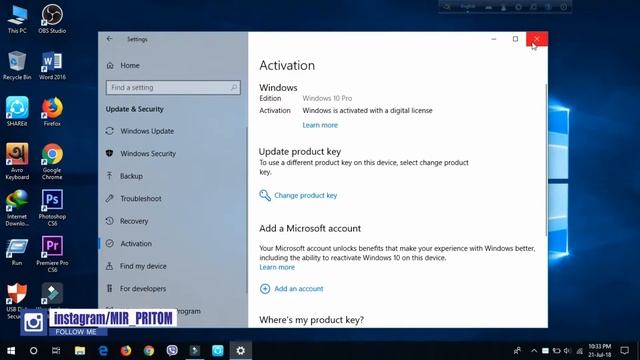This screenshot has height=360, width=640.
Task: Select Photoshop CS6 desktop shortcut
Action: (52, 208)
